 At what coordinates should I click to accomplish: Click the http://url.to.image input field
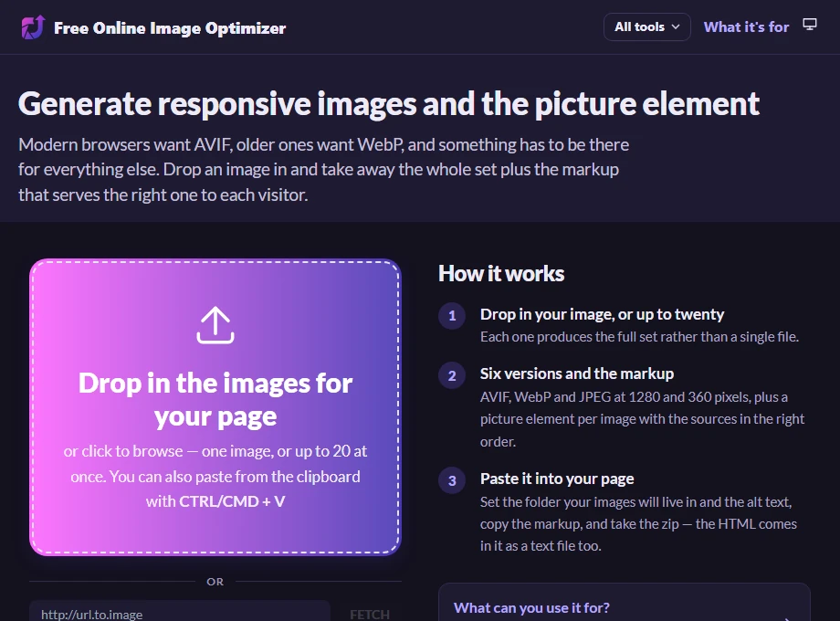[x=180, y=613]
